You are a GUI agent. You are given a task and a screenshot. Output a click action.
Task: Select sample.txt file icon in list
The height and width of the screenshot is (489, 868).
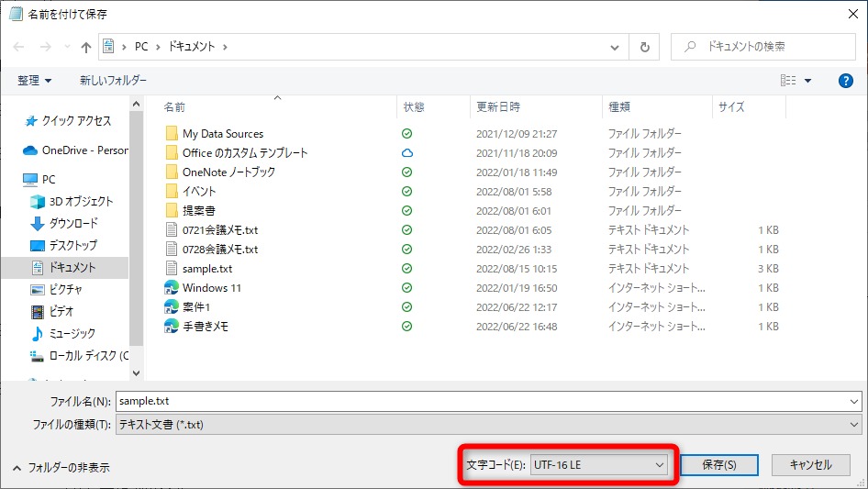[x=172, y=269]
